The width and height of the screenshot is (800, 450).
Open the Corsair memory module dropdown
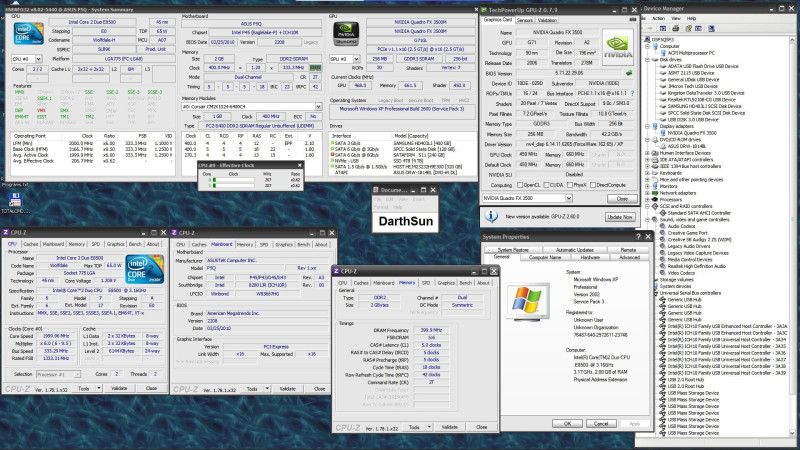coord(318,107)
